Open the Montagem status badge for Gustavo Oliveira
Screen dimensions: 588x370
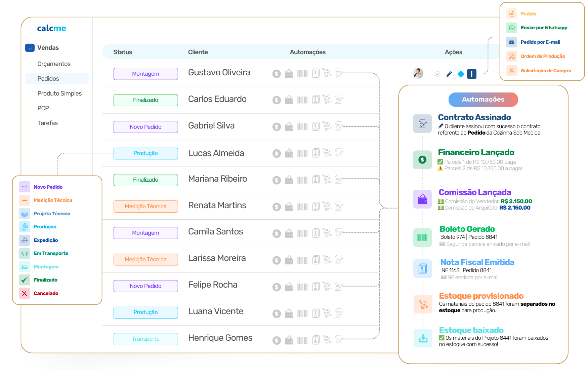click(145, 74)
